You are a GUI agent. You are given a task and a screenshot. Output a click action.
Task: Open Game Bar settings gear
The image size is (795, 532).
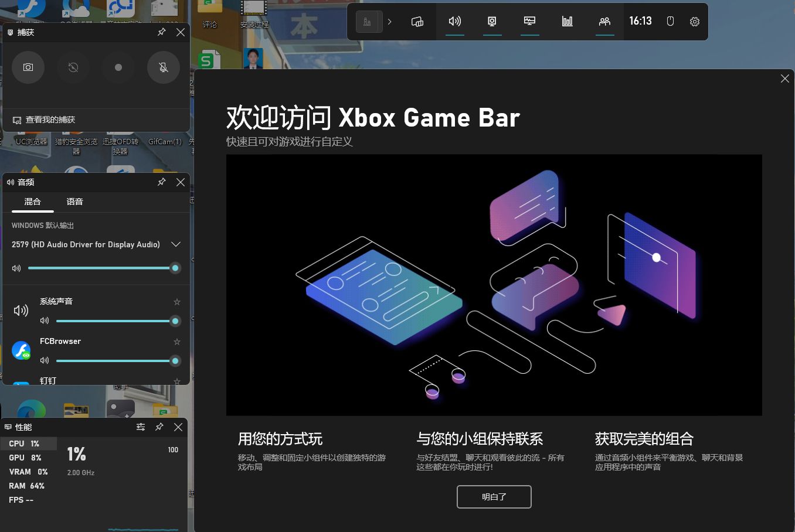(x=695, y=22)
